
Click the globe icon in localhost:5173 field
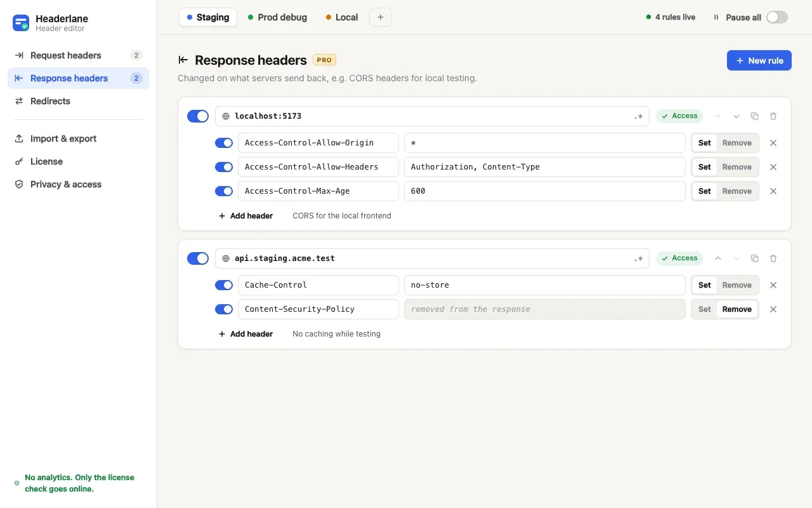click(x=226, y=116)
